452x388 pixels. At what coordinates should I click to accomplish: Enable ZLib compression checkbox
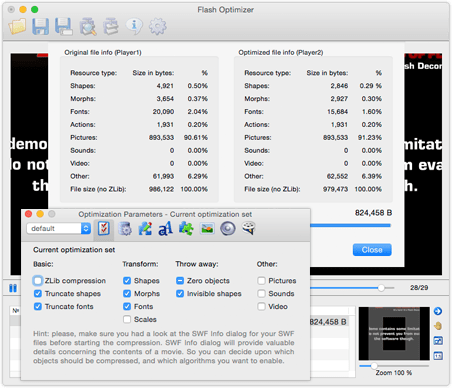tap(38, 281)
